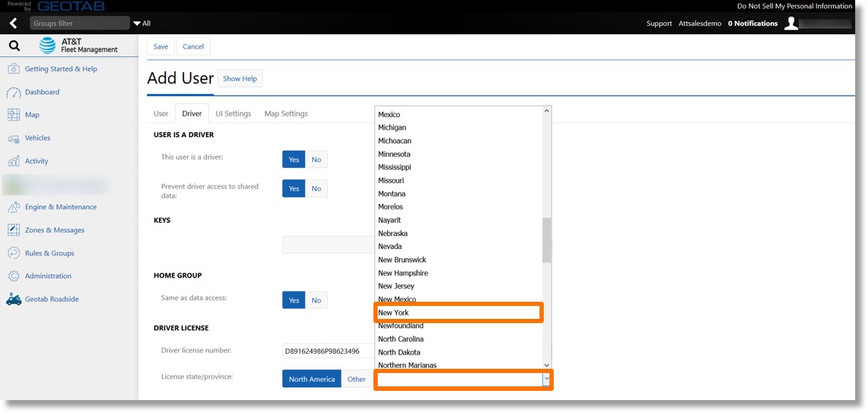The height and width of the screenshot is (413, 868).
Task: Click the Keys input field
Action: (x=329, y=245)
